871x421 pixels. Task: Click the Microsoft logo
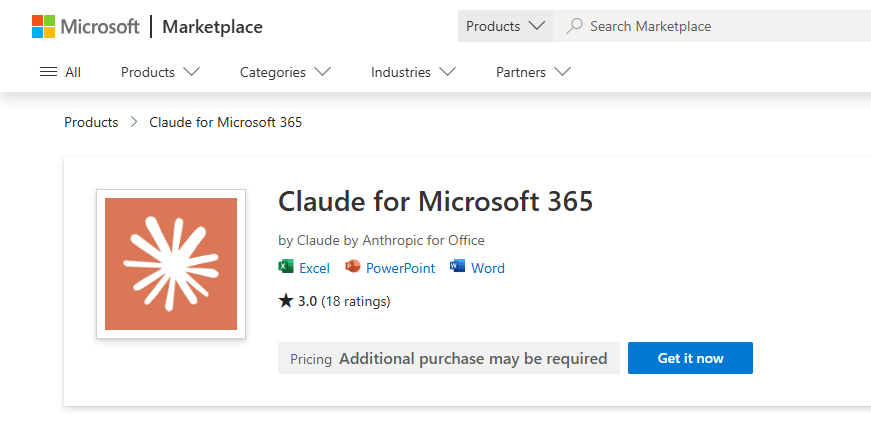86,26
